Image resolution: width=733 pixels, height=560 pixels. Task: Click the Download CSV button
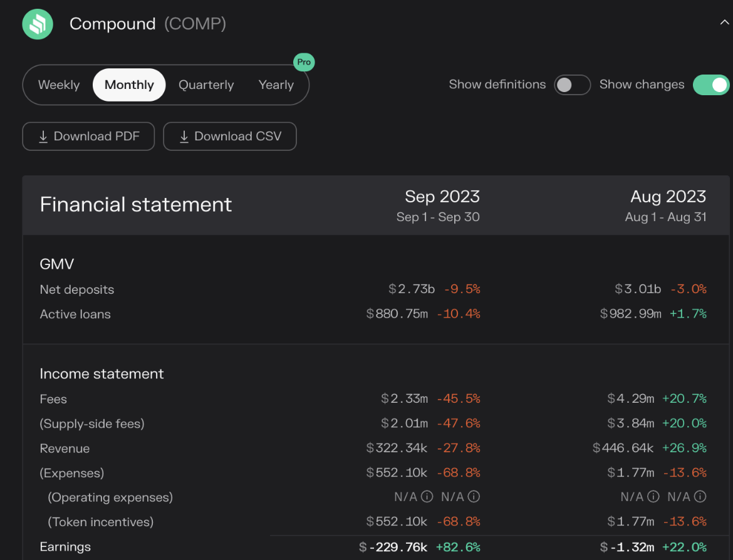pos(230,136)
